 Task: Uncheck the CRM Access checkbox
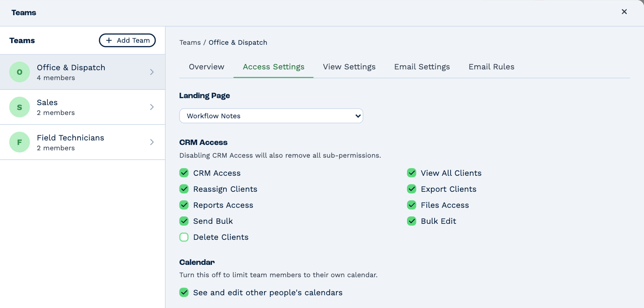tap(184, 173)
